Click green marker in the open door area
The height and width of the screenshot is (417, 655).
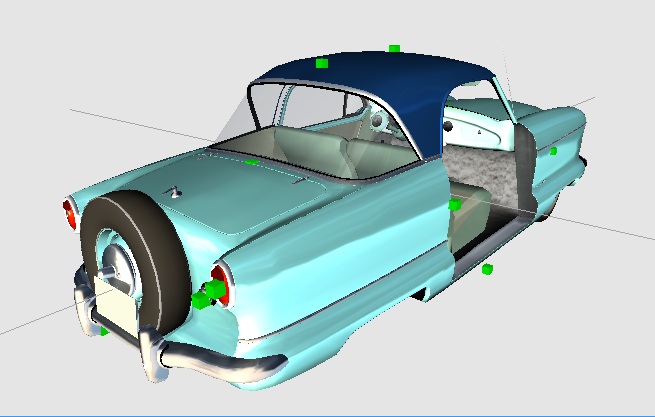point(454,204)
